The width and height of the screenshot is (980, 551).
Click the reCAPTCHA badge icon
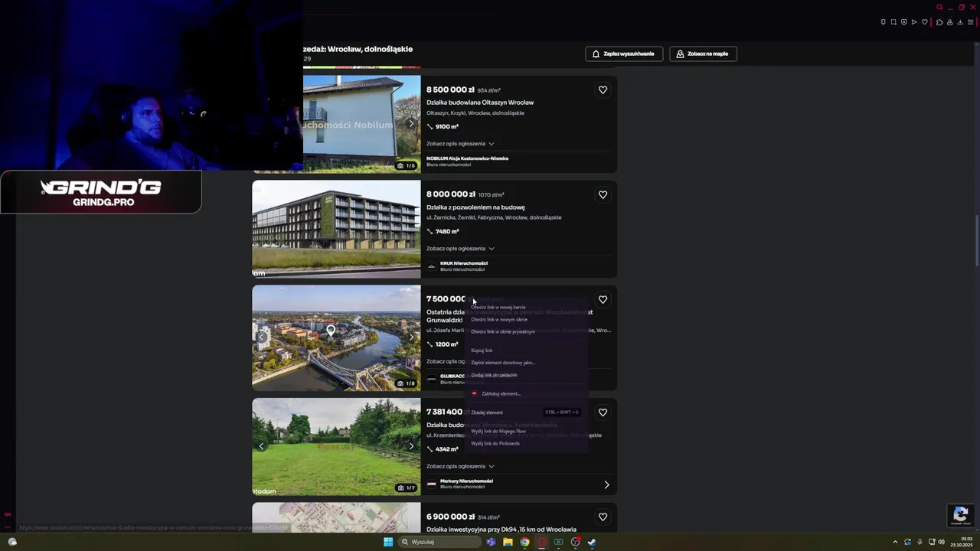[x=961, y=515]
